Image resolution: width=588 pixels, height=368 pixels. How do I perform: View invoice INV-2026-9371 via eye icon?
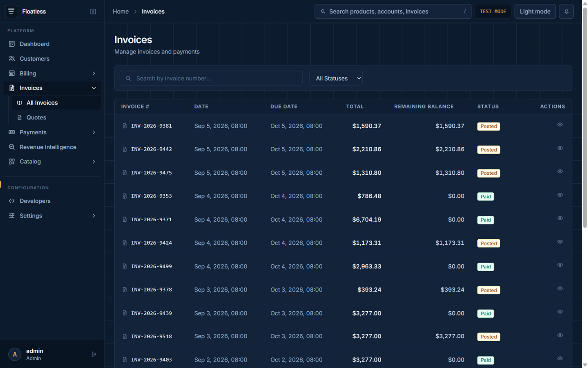[560, 218]
